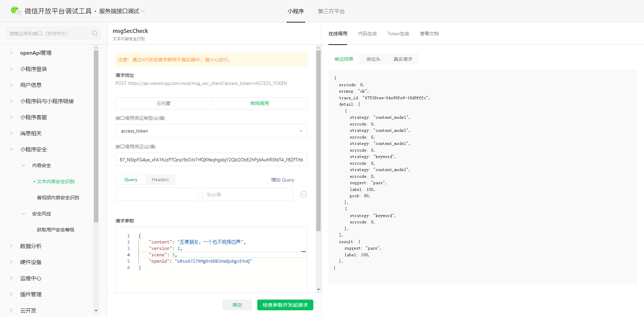Click the "version": 2 line in request JSON

point(165,249)
